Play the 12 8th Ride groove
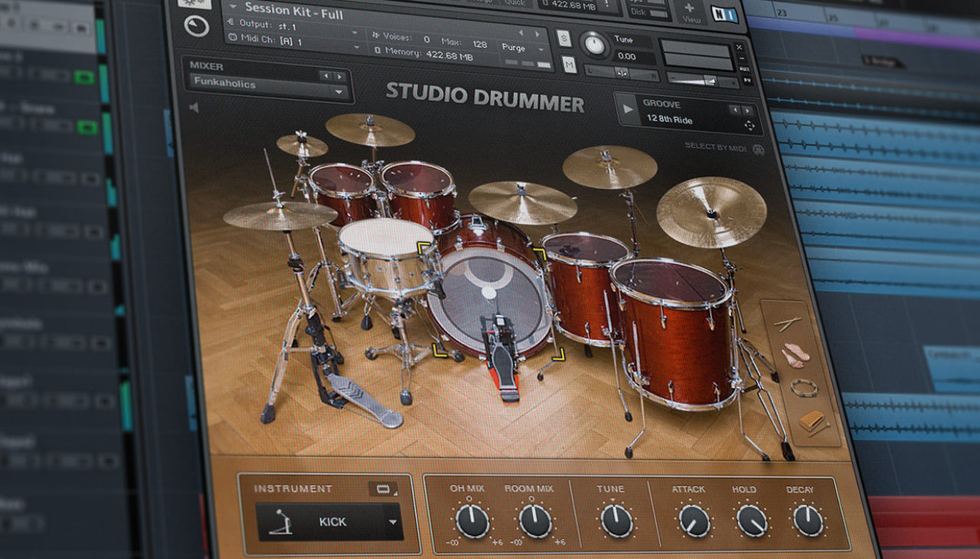This screenshot has height=559, width=980. tap(627, 110)
